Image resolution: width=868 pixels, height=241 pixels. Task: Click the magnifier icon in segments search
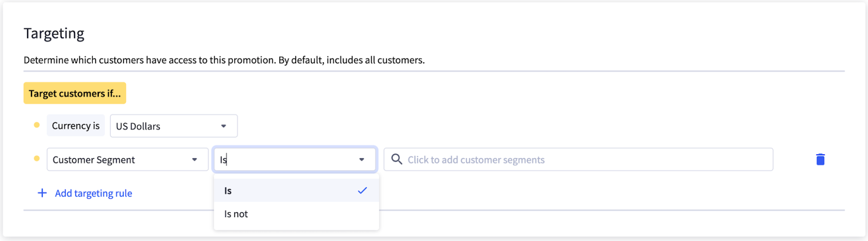pos(397,159)
